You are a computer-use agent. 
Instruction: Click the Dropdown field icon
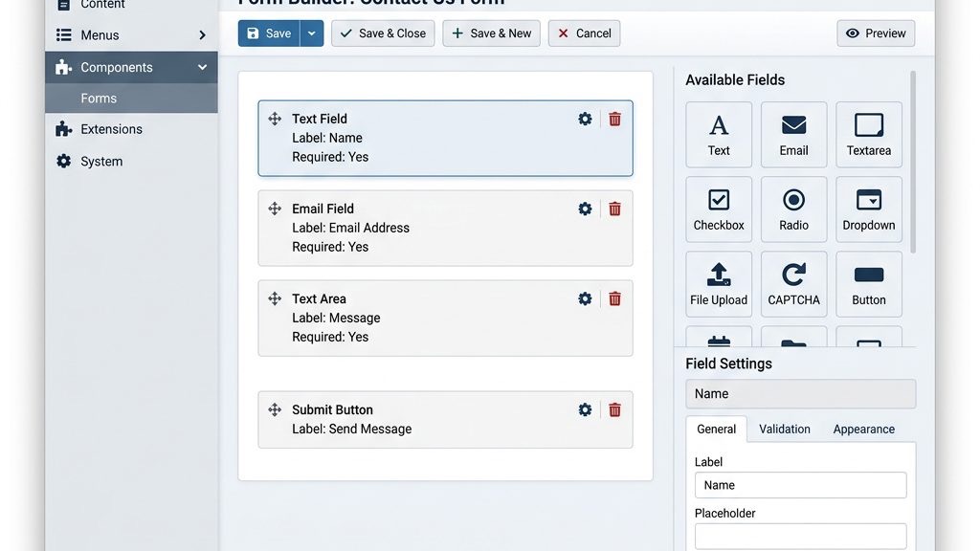point(868,209)
